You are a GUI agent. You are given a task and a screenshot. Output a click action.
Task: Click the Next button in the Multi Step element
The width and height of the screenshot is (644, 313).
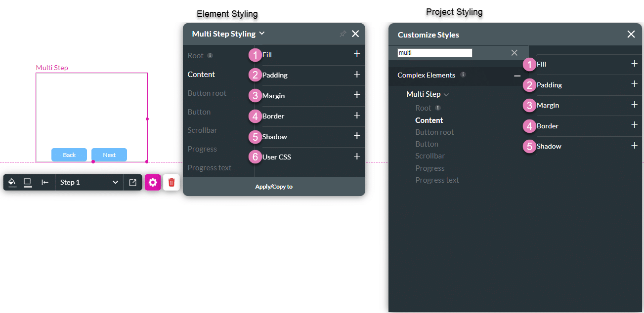(x=109, y=155)
